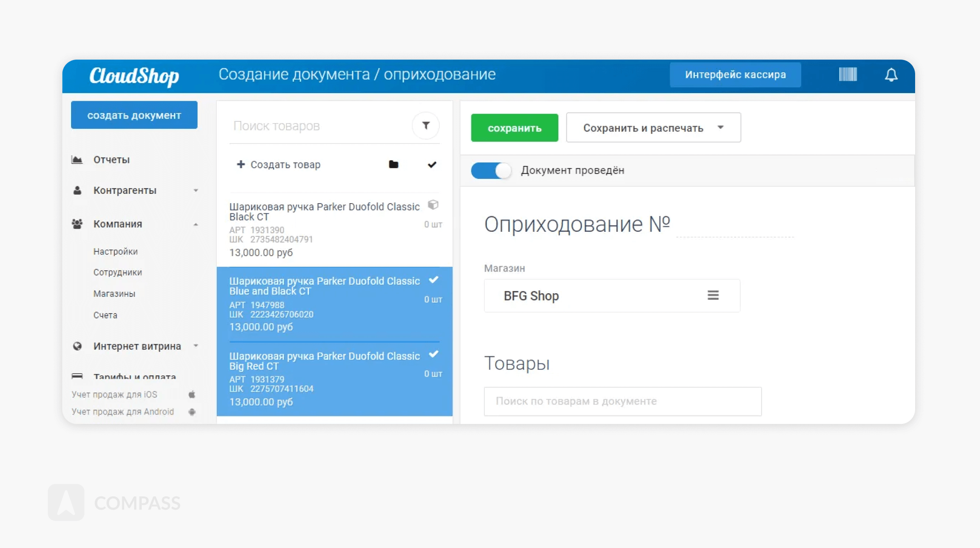Open the barcode scanner icon

[848, 74]
